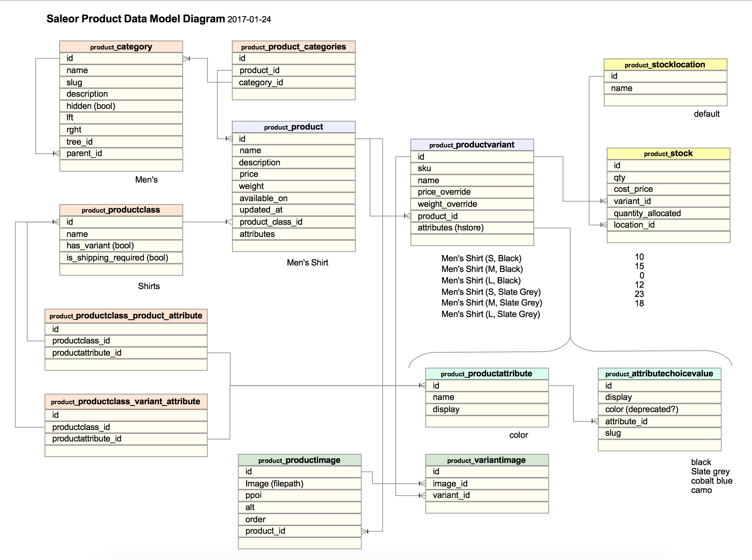This screenshot has height=560, width=752.
Task: Click variant_id field in product_stock
Action: (668, 201)
